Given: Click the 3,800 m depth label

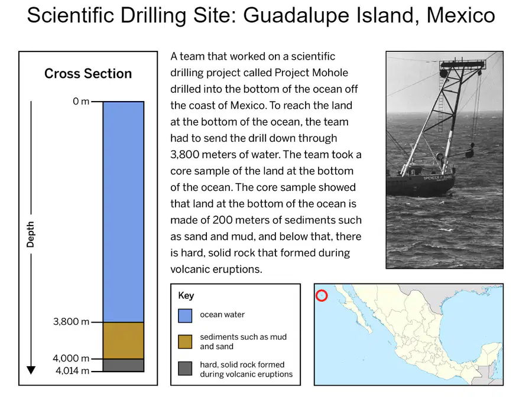Looking at the screenshot, I should [71, 321].
